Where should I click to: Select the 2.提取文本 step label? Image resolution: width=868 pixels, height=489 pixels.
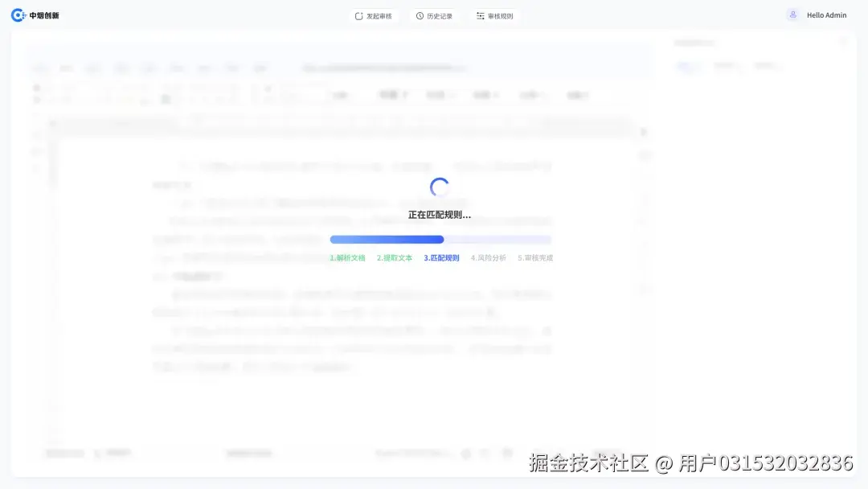(x=394, y=257)
